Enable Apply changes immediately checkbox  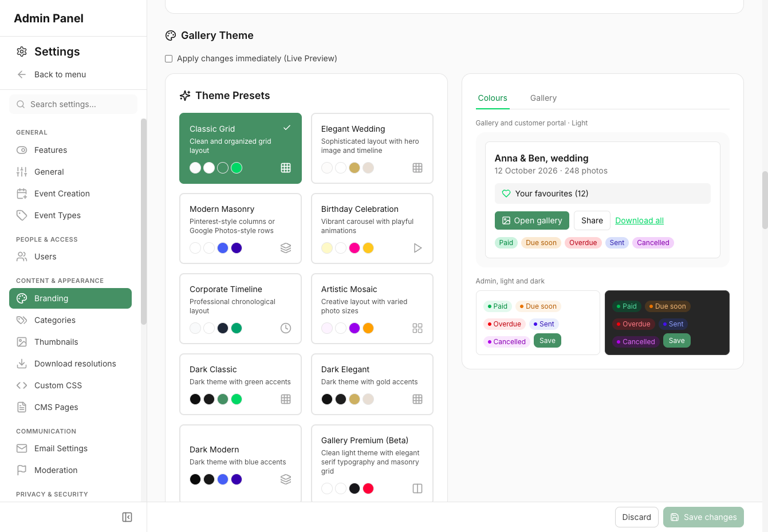coord(169,58)
